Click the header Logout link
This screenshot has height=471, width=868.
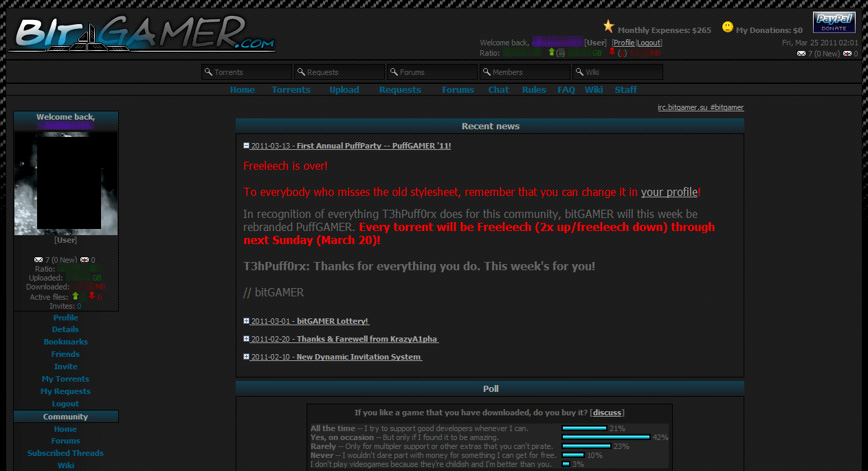tap(649, 43)
